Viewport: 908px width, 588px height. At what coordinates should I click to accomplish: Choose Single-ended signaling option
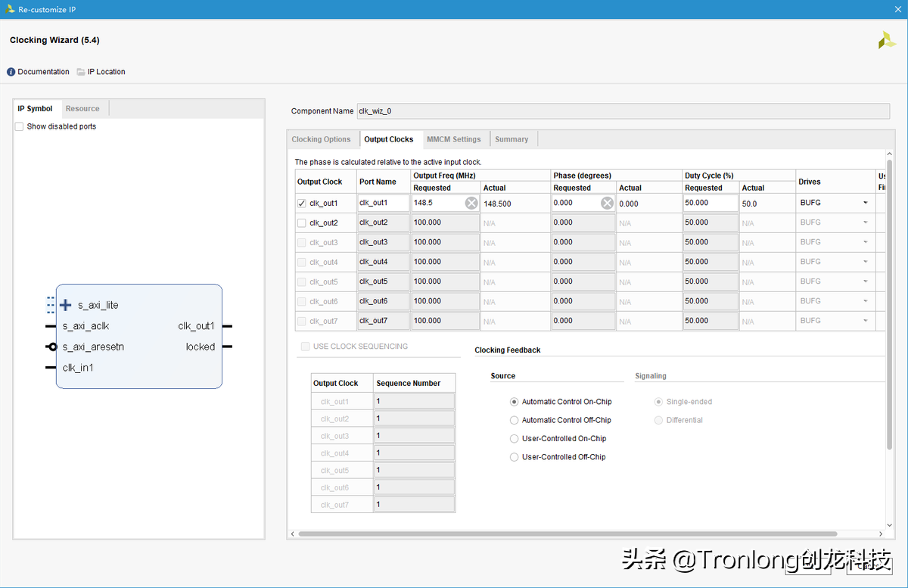(658, 402)
